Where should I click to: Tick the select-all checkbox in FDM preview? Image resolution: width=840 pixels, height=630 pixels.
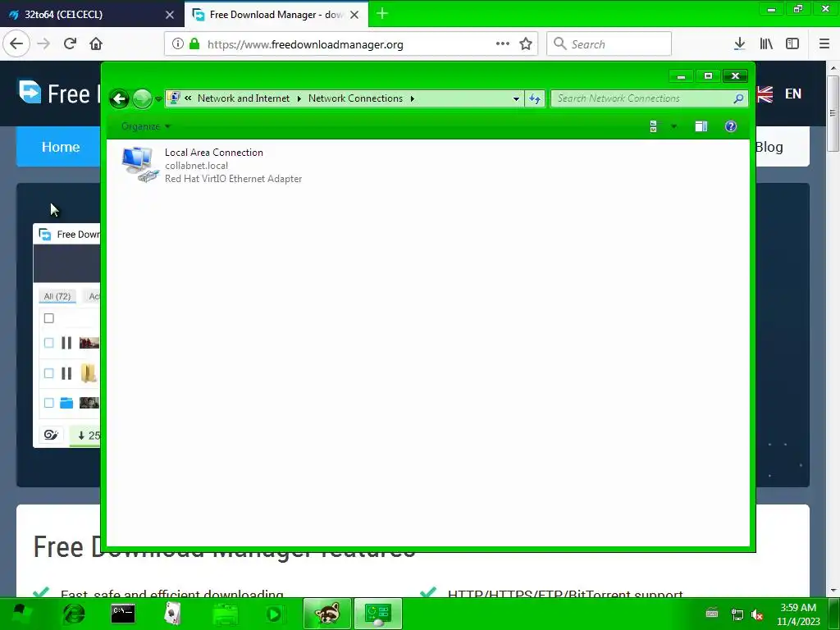(48, 319)
